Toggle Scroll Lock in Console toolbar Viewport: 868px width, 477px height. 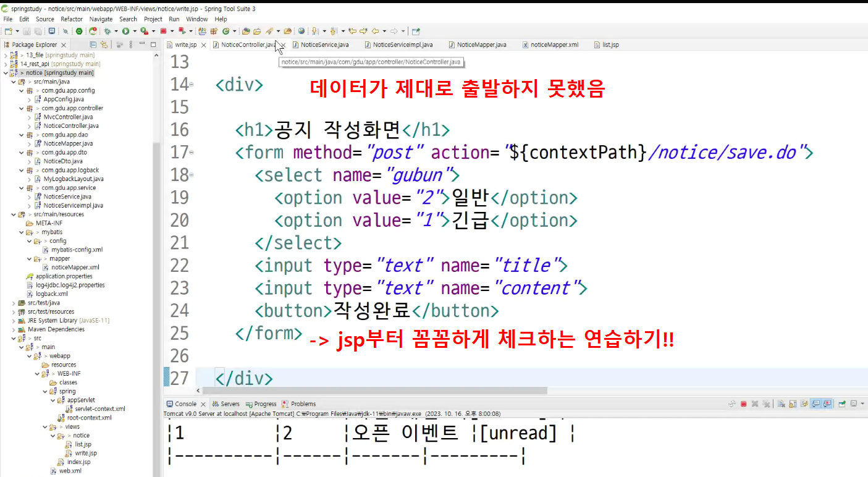click(793, 403)
